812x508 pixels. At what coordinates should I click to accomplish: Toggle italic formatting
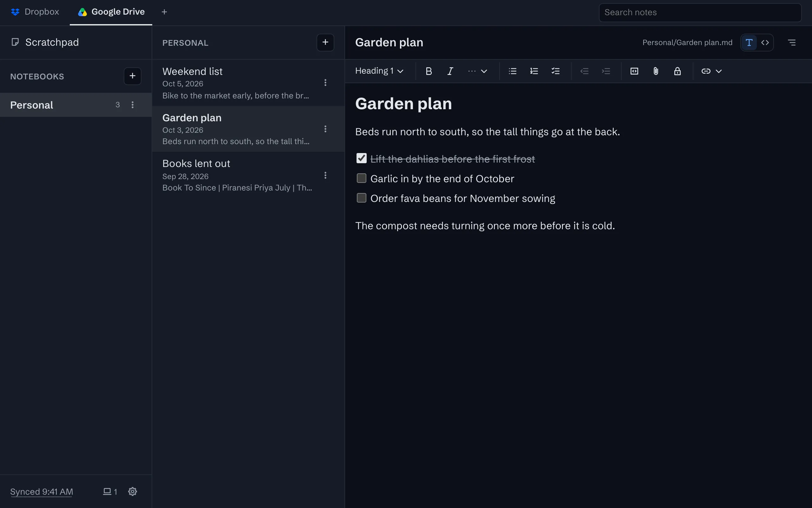(450, 71)
